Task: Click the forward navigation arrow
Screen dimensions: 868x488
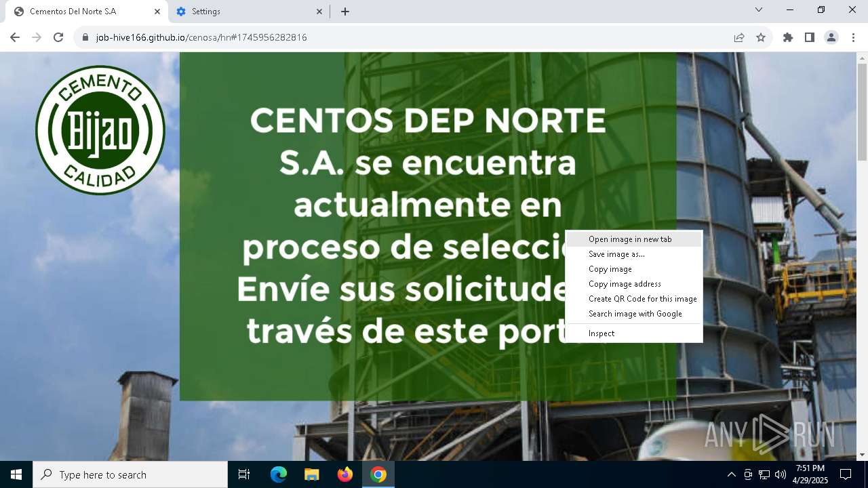Action: [37, 37]
